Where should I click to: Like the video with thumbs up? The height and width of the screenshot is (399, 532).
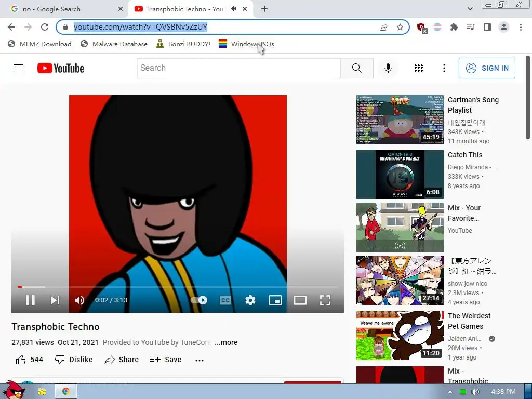tap(30, 360)
